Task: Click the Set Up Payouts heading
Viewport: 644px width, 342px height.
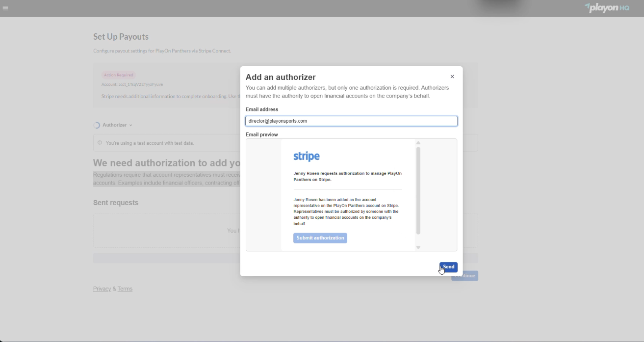Action: tap(121, 37)
